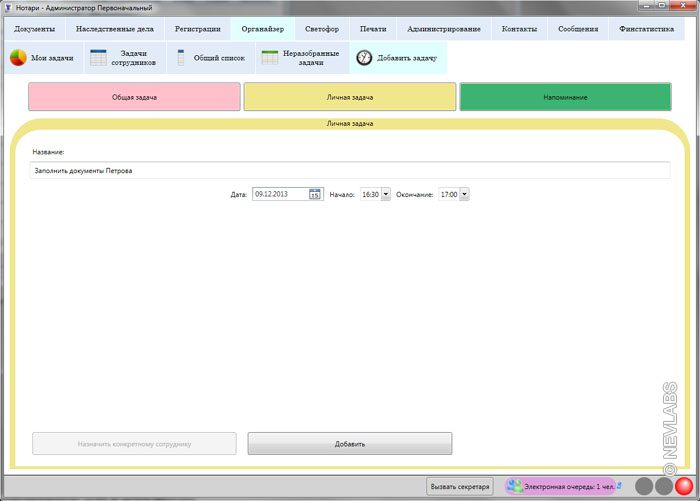
Task: Click the red traffic light indicator
Action: (683, 486)
